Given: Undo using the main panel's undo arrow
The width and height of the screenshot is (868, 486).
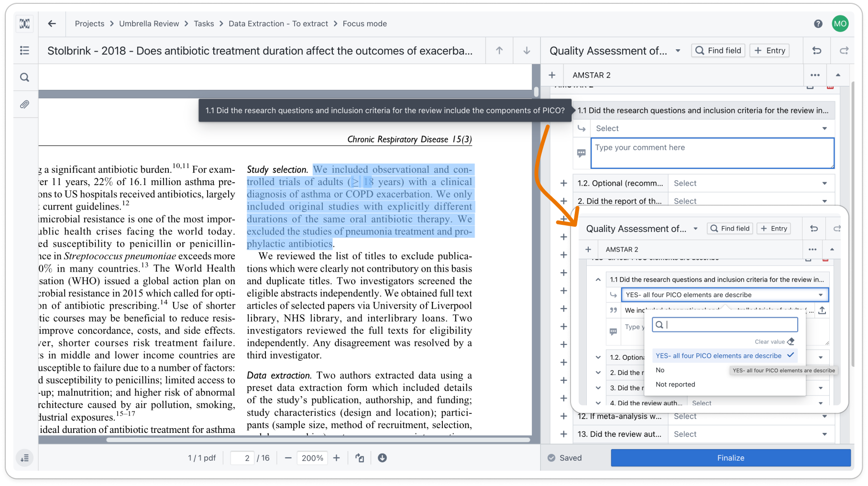Looking at the screenshot, I should coord(817,50).
